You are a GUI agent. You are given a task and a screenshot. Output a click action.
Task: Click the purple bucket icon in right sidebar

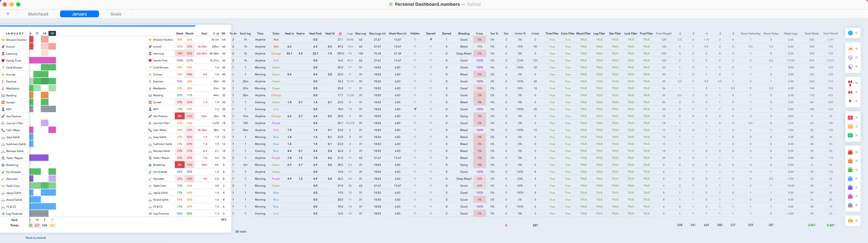pyautogui.click(x=850, y=187)
